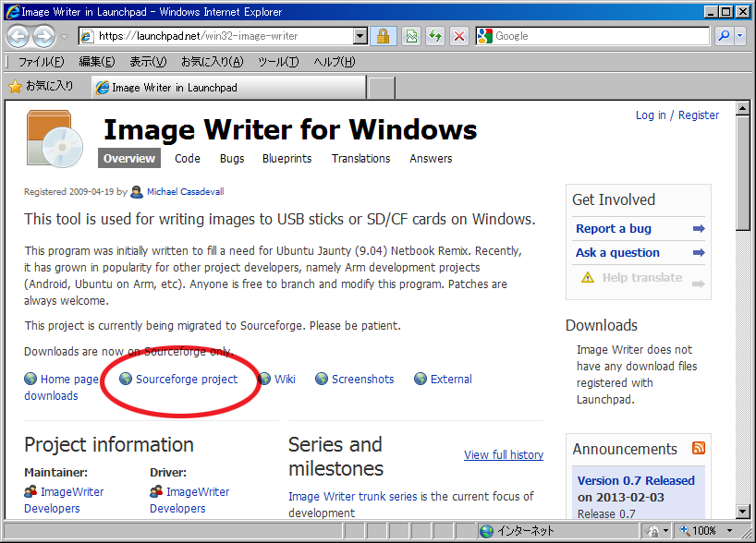Open the Screenshots link

coord(362,380)
